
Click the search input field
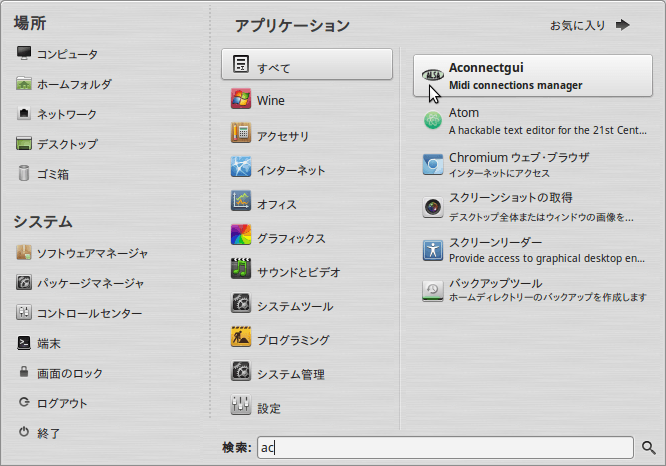[445, 447]
